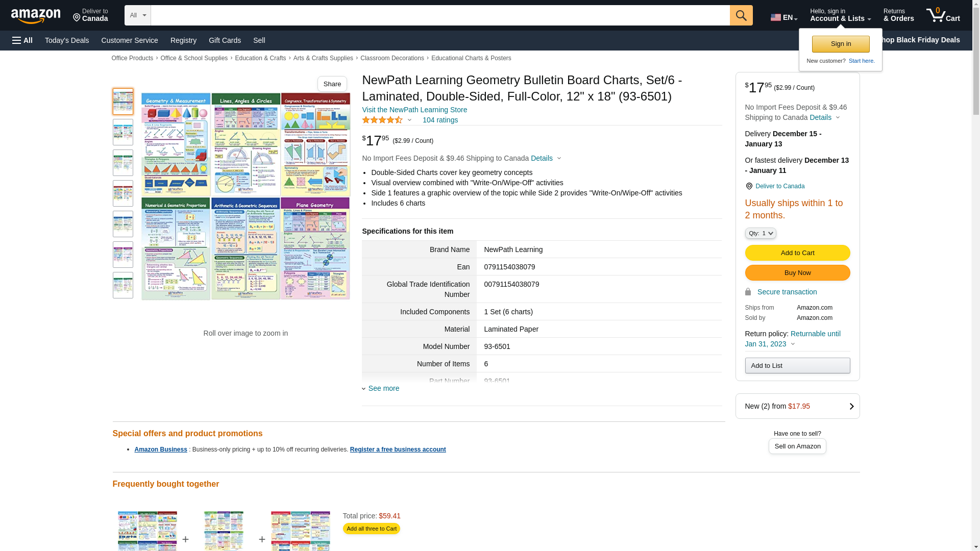Click the Buy Now button
980x551 pixels.
coord(797,273)
